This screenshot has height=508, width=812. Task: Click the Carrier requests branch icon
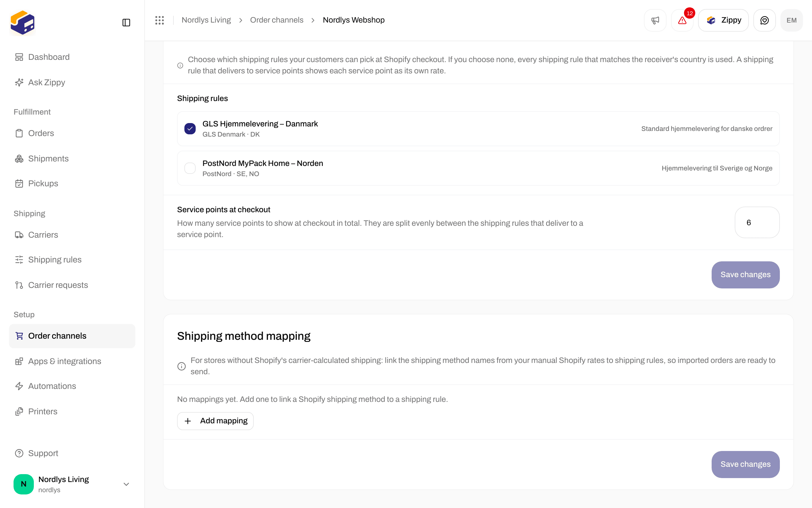[19, 285]
